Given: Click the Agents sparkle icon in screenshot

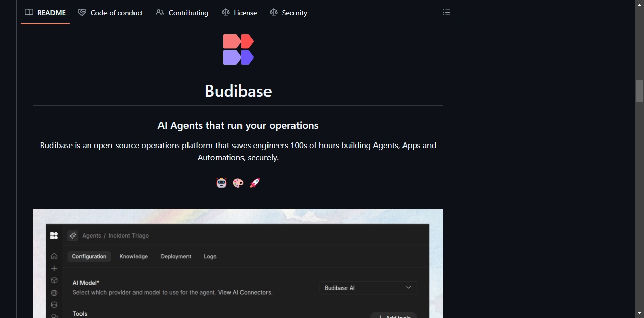Looking at the screenshot, I should click(73, 235).
